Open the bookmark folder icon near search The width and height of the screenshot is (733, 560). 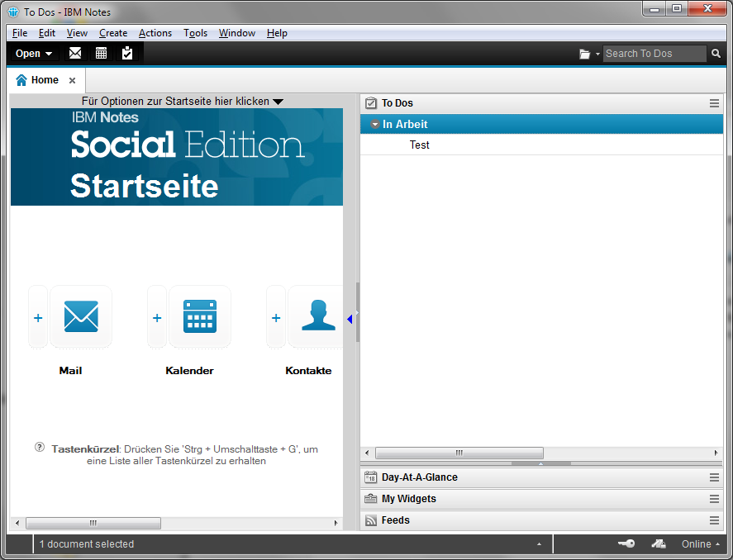(x=583, y=53)
